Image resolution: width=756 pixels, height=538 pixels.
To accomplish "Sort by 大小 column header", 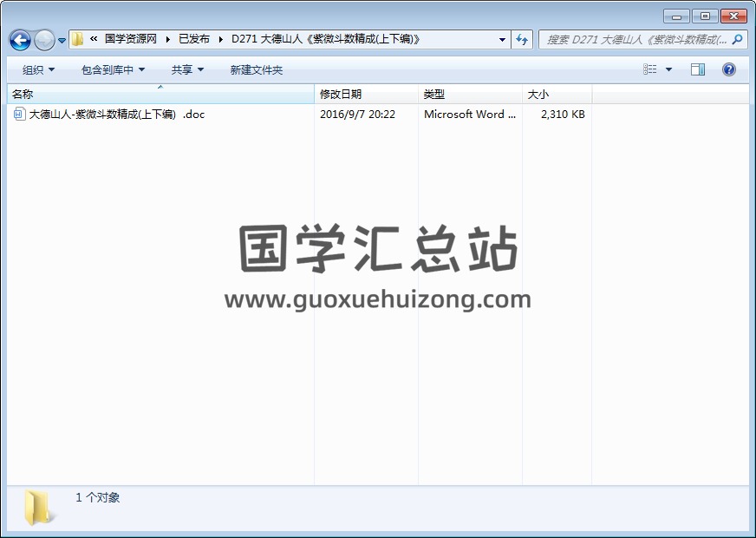I will (557, 94).
